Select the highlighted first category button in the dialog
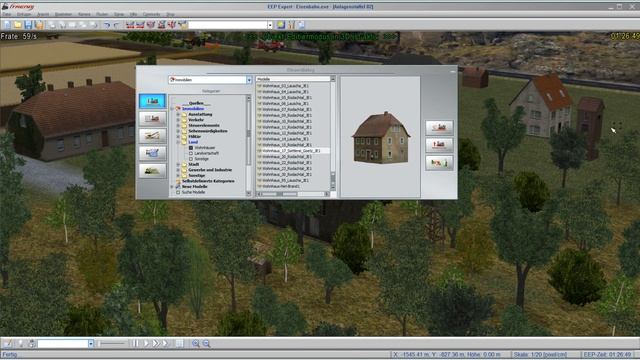Screen dimensions: 640x360 (x=152, y=101)
